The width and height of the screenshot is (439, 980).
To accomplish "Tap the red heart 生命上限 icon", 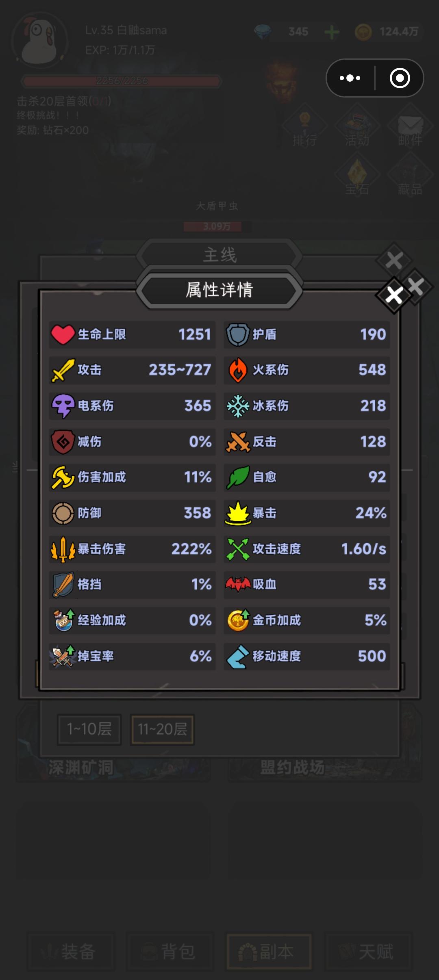I will pos(63,335).
